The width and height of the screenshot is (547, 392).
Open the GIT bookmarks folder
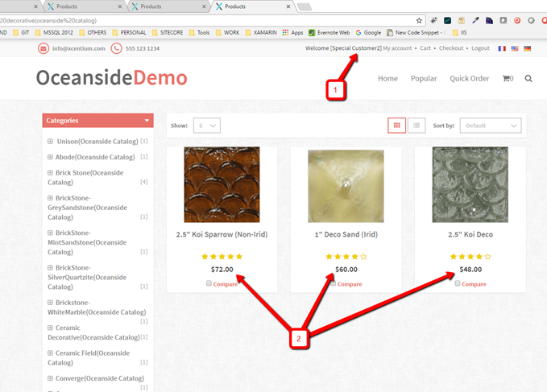tap(21, 32)
